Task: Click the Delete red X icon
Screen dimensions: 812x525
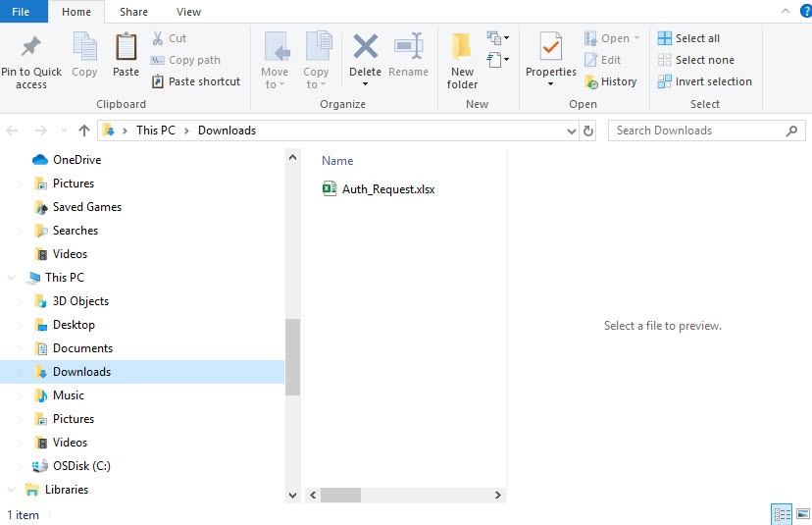Action: [366, 47]
